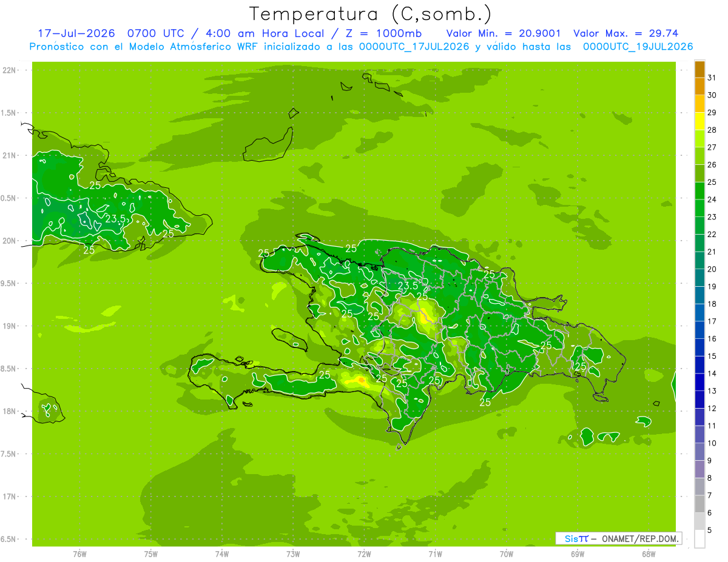
Task: Click the "Valor Min. = 20.9001" readout
Action: click(x=504, y=33)
